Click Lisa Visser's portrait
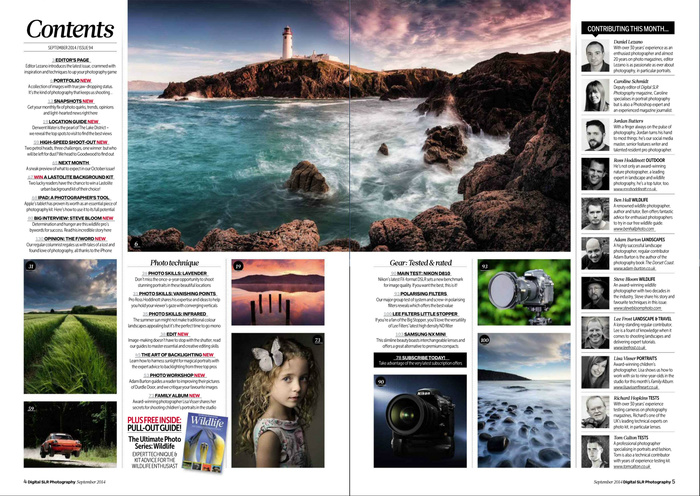This screenshot has height=496, width=700. [x=595, y=372]
